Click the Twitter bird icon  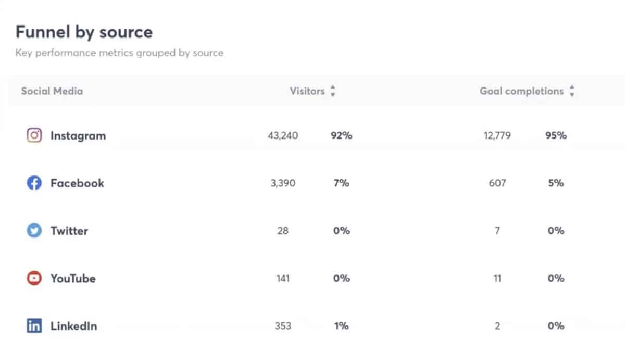(x=34, y=231)
